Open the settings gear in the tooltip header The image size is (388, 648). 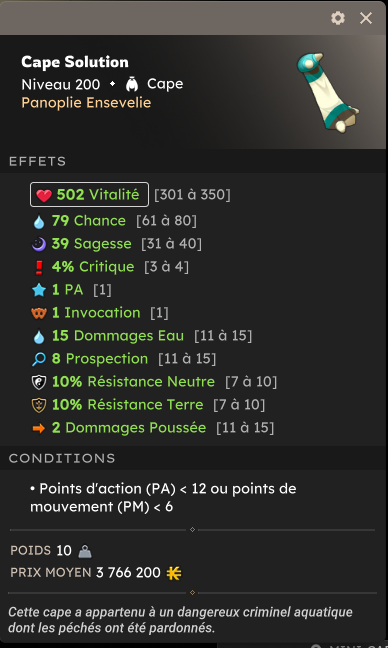[338, 18]
